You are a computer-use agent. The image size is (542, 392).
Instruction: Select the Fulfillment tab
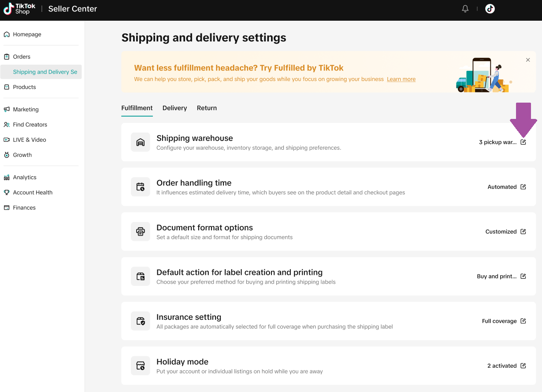[x=137, y=108]
